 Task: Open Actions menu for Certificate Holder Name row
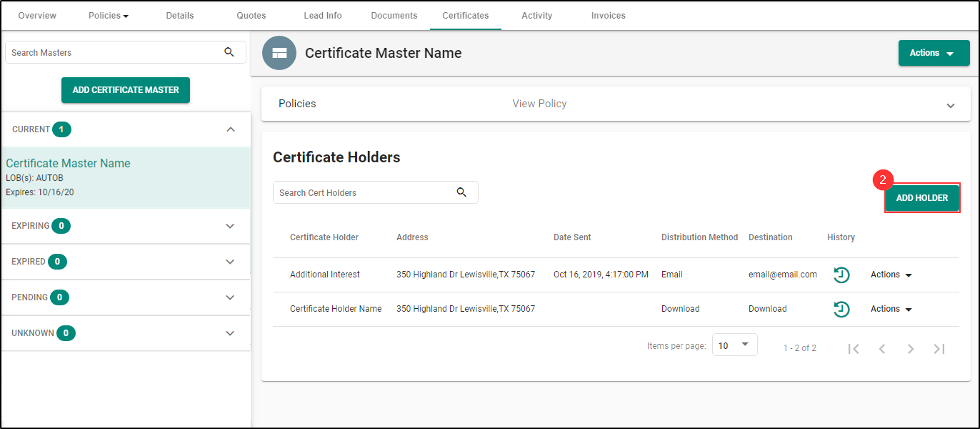tap(891, 309)
